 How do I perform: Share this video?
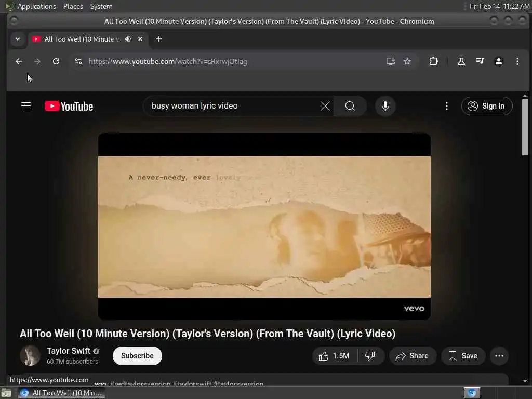point(413,356)
